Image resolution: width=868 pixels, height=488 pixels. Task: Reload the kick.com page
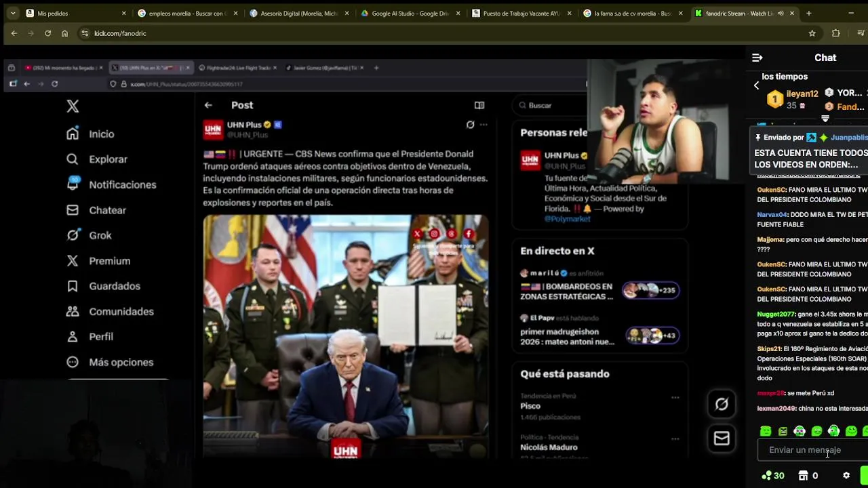(47, 33)
